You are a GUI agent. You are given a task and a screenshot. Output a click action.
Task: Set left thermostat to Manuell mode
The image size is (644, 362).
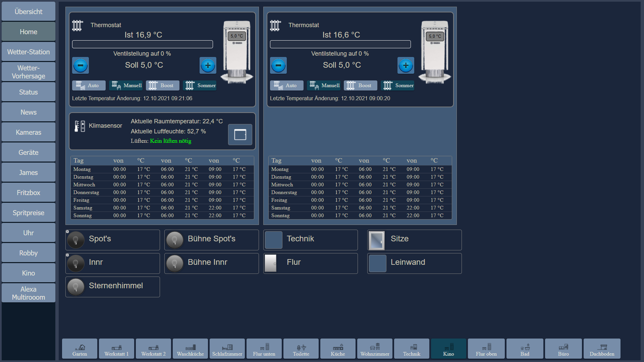point(126,85)
